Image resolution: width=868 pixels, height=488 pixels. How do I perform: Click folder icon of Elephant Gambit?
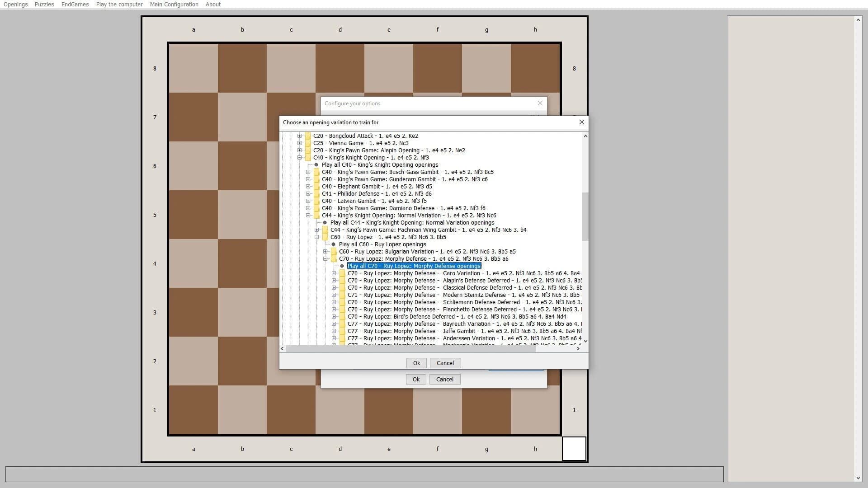point(316,186)
